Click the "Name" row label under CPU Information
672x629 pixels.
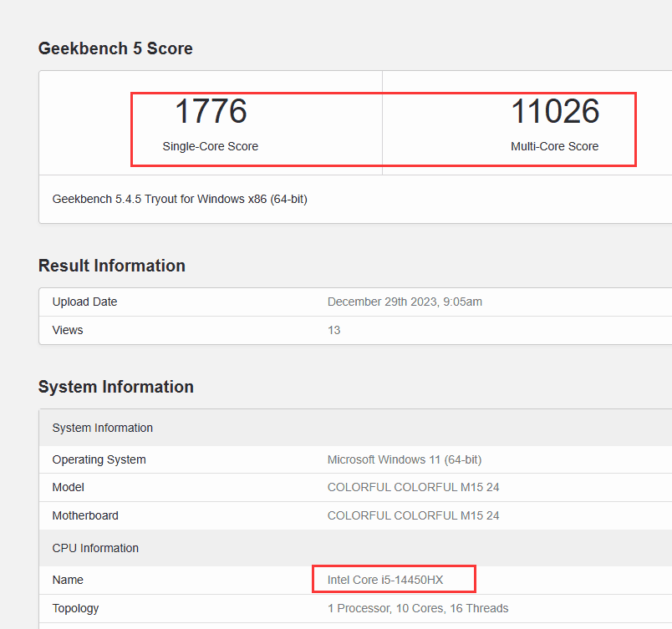(68, 580)
